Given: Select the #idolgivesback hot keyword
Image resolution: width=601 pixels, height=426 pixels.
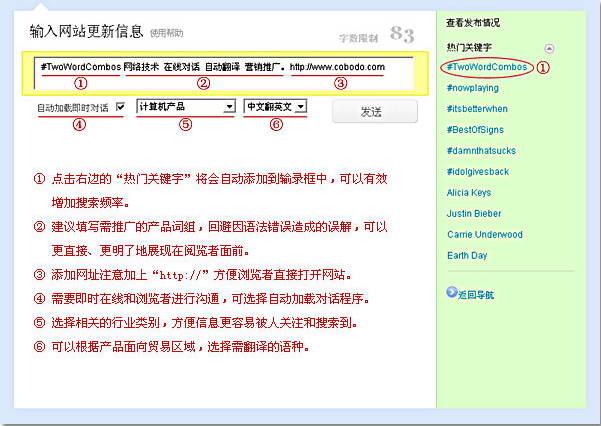Looking at the screenshot, I should click(x=478, y=171).
